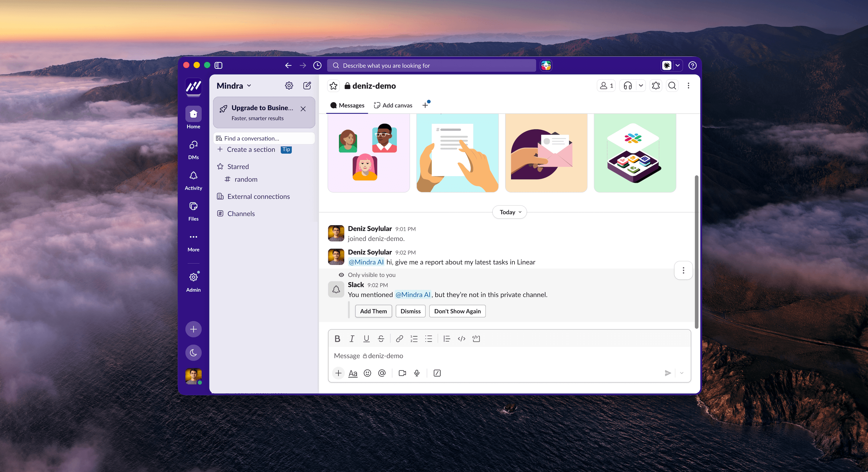The image size is (868, 472).
Task: Open more actions on the Slack message
Action: point(683,270)
